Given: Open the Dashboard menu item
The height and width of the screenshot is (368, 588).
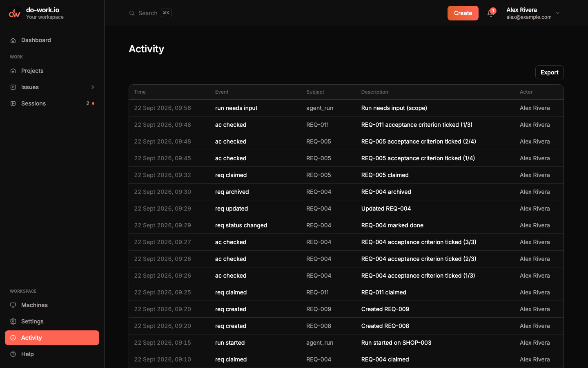Looking at the screenshot, I should (x=52, y=40).
